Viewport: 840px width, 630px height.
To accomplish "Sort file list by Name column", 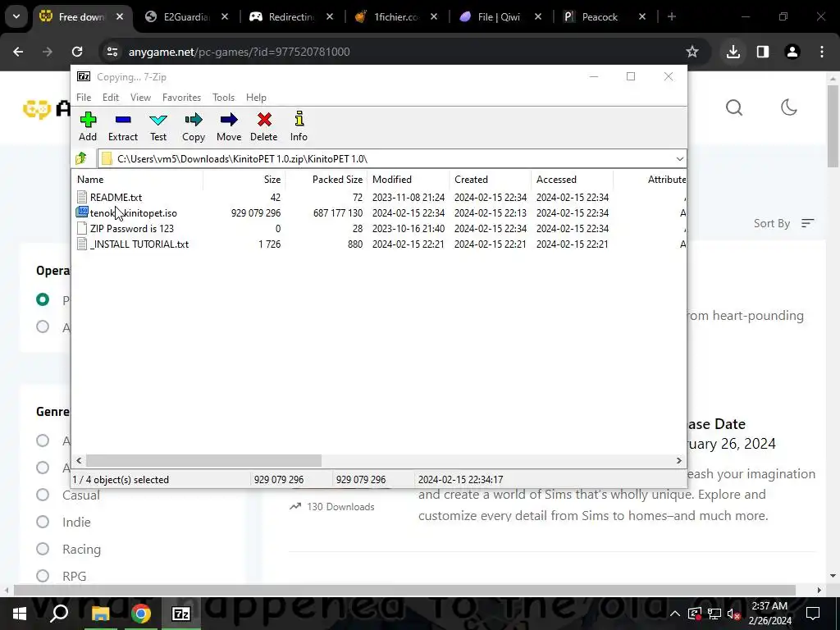I will (138, 180).
